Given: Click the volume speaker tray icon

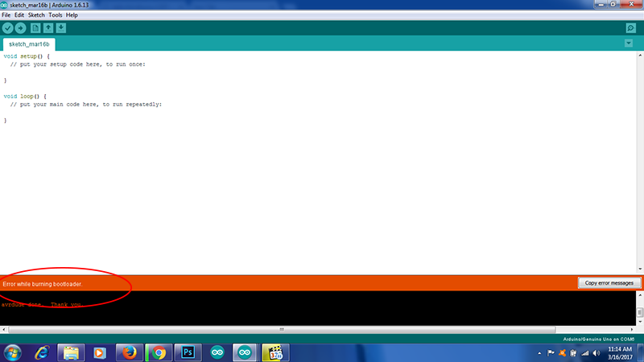Looking at the screenshot, I should (x=597, y=353).
